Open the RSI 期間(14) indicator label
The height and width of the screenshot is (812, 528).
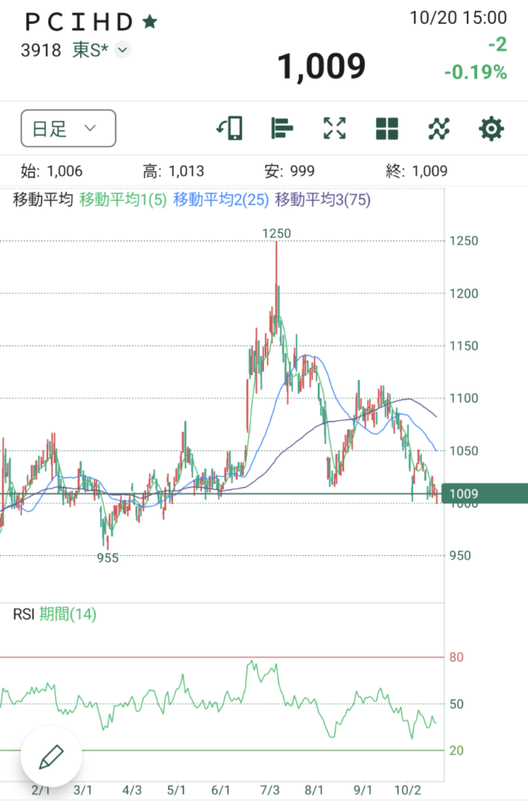[x=62, y=613]
